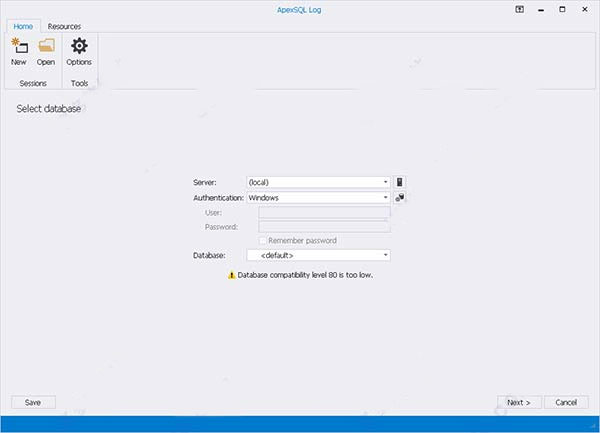Click the Save button
Screen dimensions: 600x433
coord(33,402)
